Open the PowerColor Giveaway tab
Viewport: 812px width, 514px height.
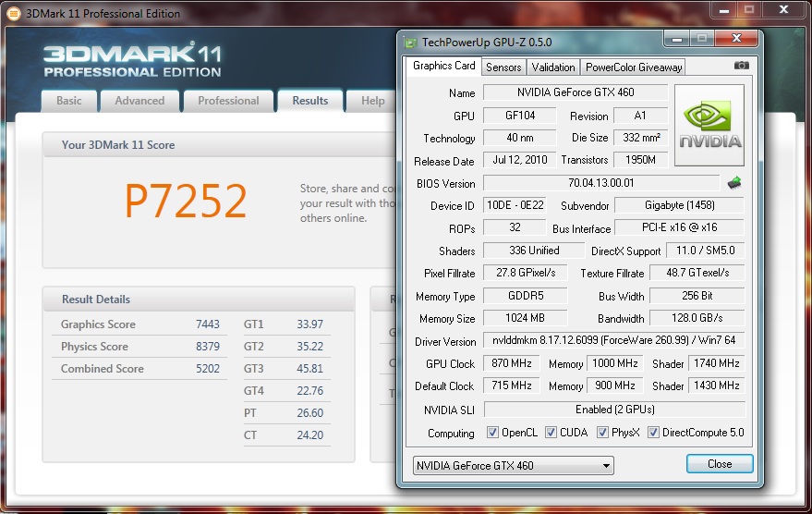pos(634,67)
